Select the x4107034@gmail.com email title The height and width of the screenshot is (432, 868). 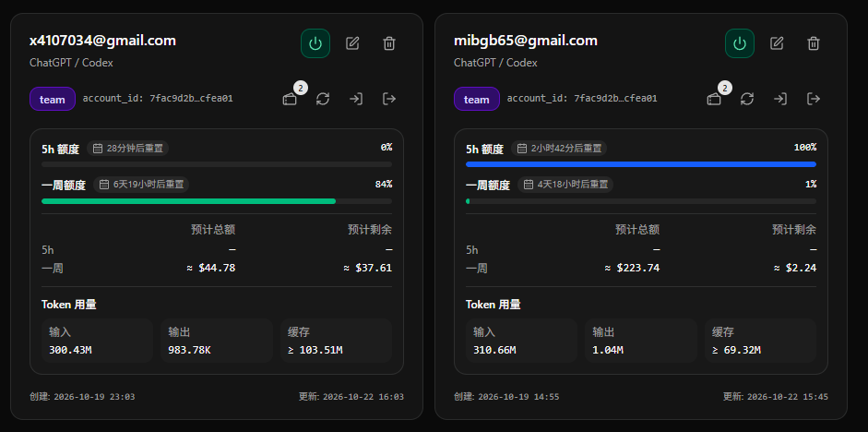point(102,41)
